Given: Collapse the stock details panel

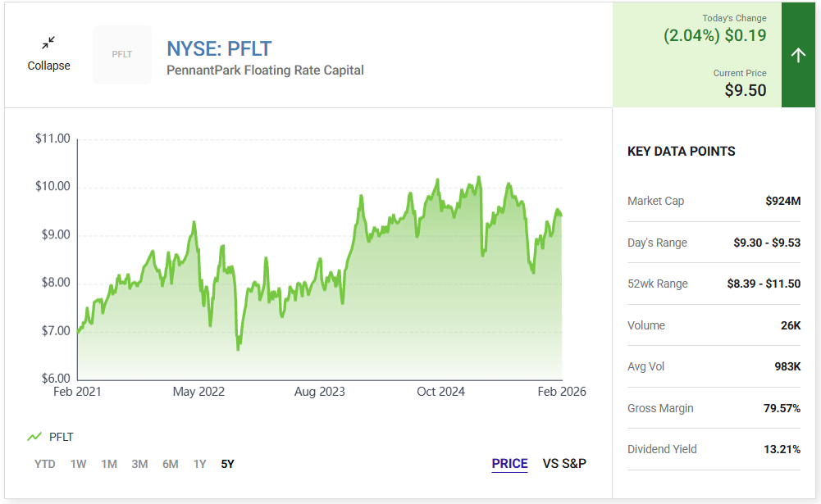Looking at the screenshot, I should click(x=49, y=66).
